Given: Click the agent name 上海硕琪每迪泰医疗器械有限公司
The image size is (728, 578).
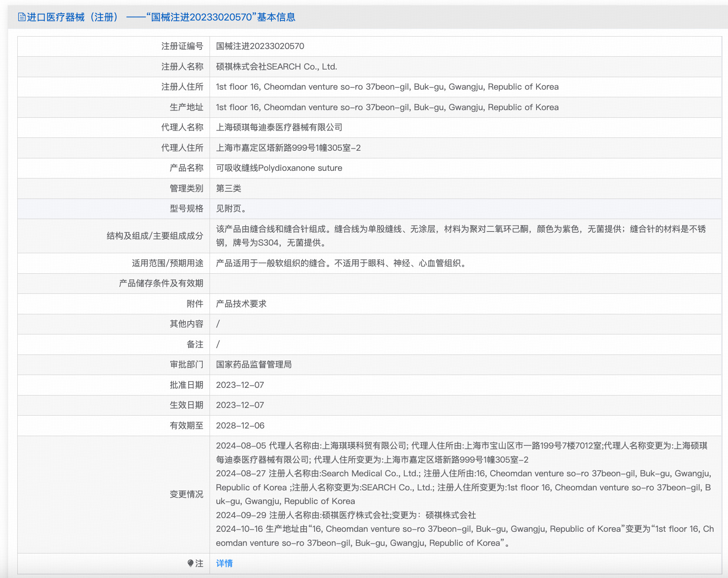Looking at the screenshot, I should click(279, 127).
